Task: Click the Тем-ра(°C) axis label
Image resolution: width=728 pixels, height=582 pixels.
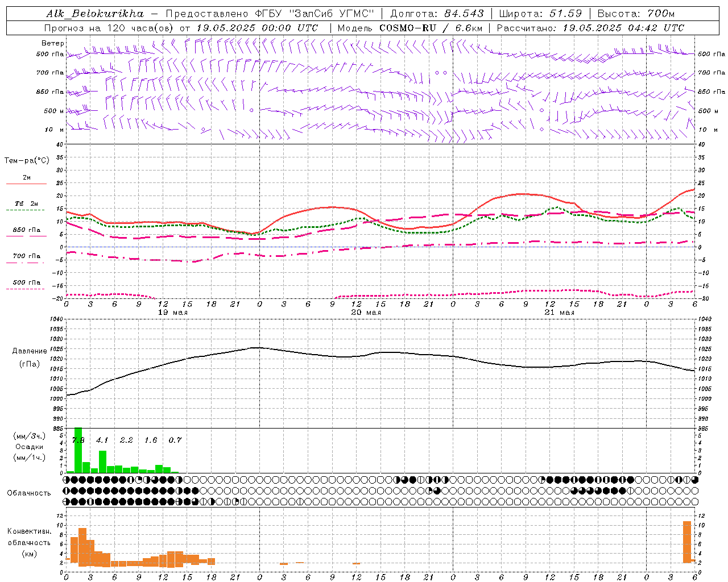Action: [27, 161]
